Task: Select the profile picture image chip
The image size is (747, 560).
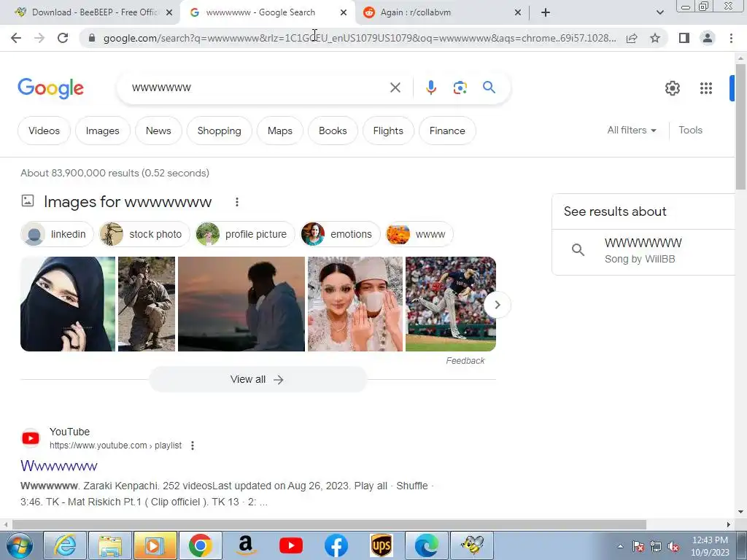Action: coord(245,234)
